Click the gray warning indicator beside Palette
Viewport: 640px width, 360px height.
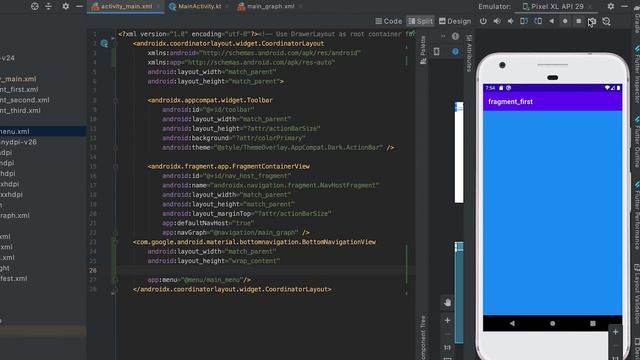pos(456,36)
